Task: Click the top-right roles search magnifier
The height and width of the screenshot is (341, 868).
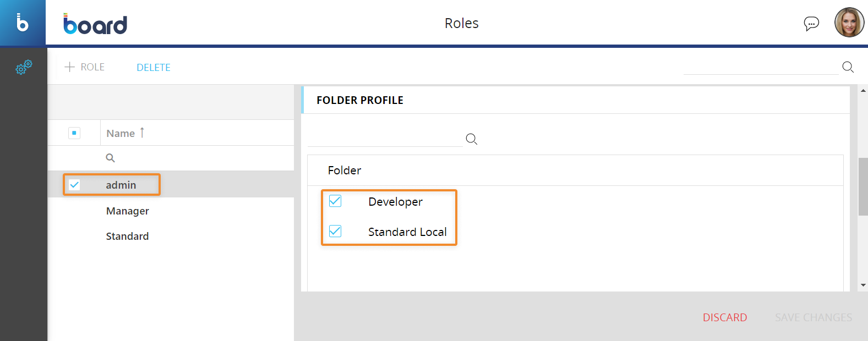Action: tap(848, 67)
